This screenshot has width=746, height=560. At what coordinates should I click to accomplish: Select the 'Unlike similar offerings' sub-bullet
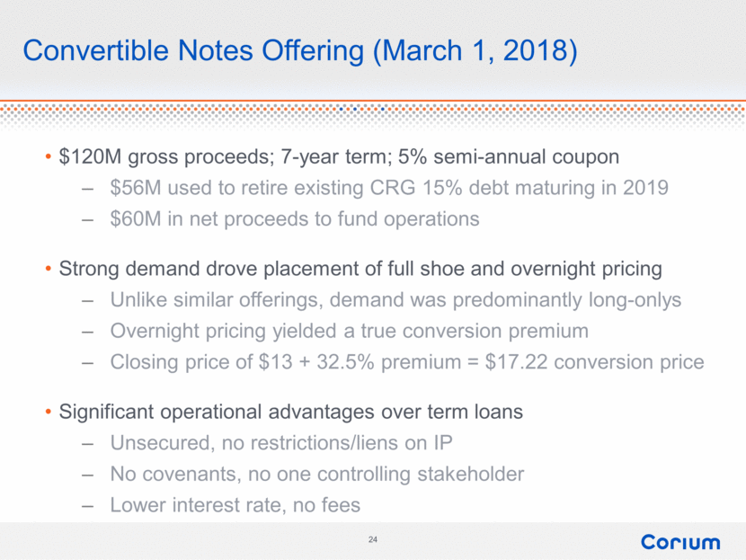pyautogui.click(x=395, y=299)
